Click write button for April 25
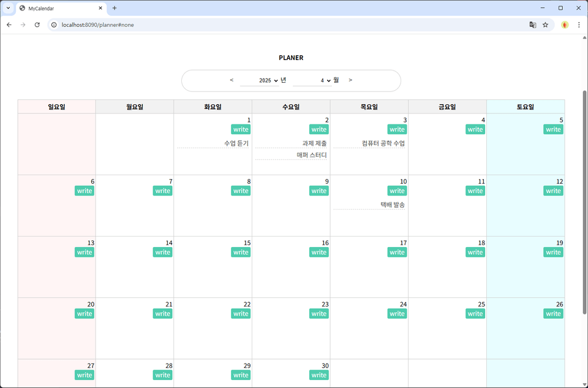 tap(475, 314)
